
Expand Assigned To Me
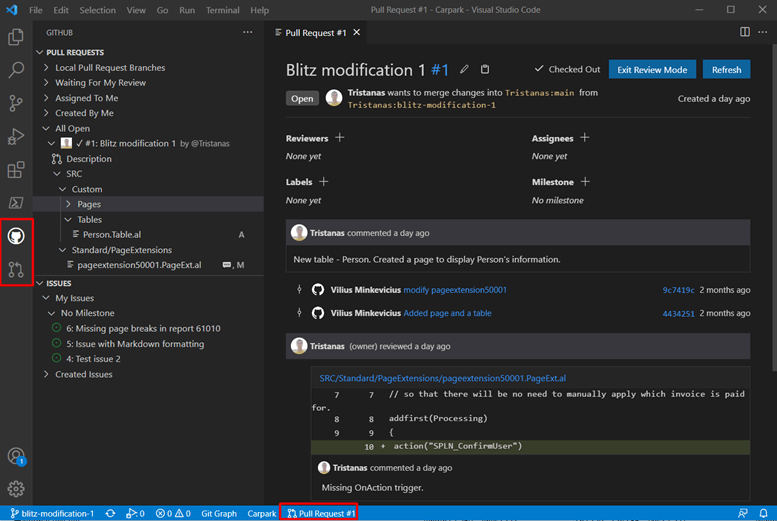click(46, 98)
